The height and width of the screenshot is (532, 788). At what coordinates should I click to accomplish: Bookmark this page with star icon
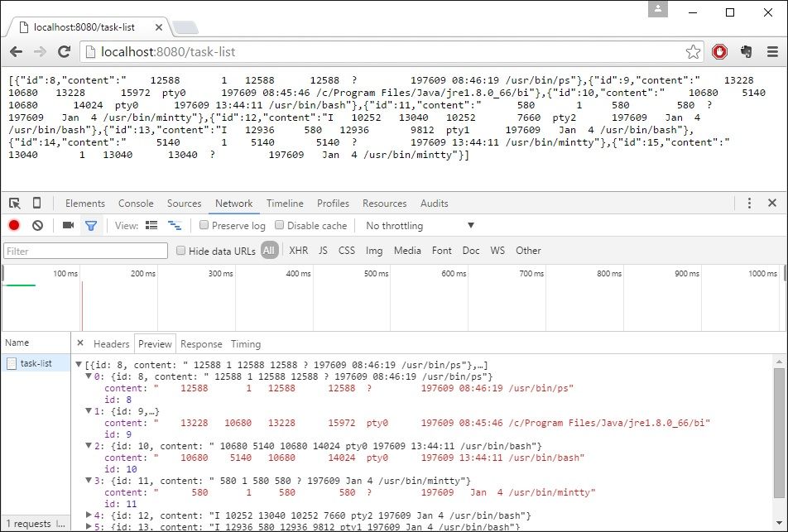(x=693, y=52)
